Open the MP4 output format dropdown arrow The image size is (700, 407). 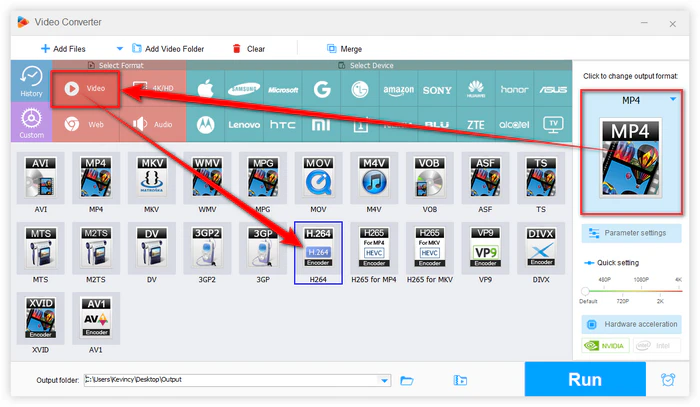click(x=673, y=99)
